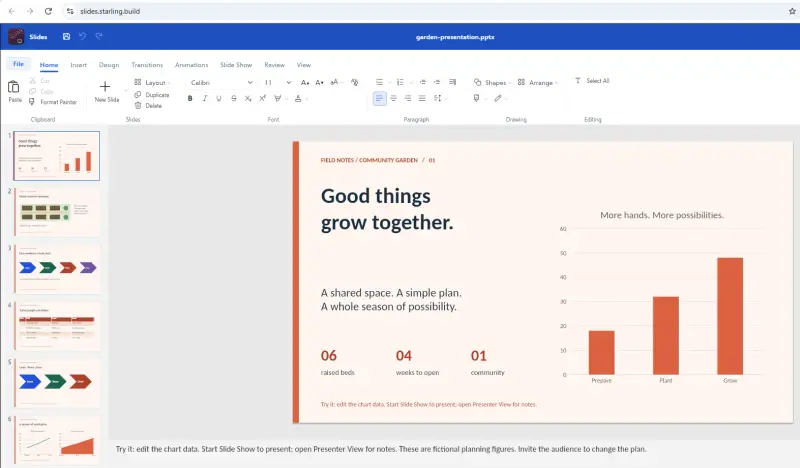The height and width of the screenshot is (468, 800).
Task: Open the Layout dropdown
Action: tap(152, 82)
